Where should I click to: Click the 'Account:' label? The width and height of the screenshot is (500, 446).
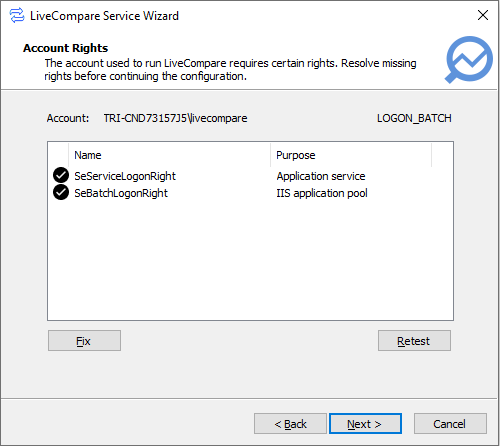[x=68, y=118]
